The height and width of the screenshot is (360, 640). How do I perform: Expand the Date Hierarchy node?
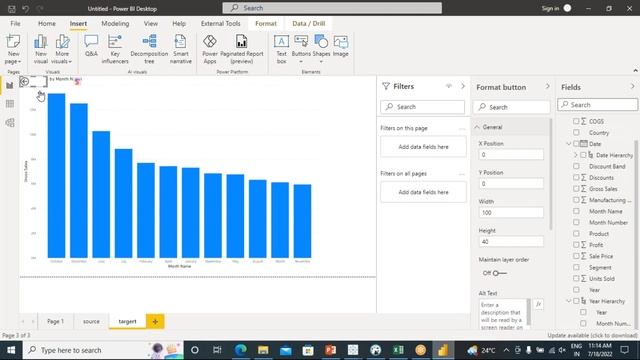pos(576,155)
